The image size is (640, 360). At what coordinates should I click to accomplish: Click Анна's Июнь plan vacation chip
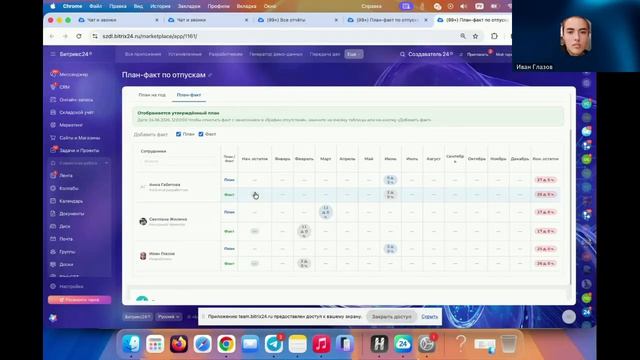click(x=390, y=180)
